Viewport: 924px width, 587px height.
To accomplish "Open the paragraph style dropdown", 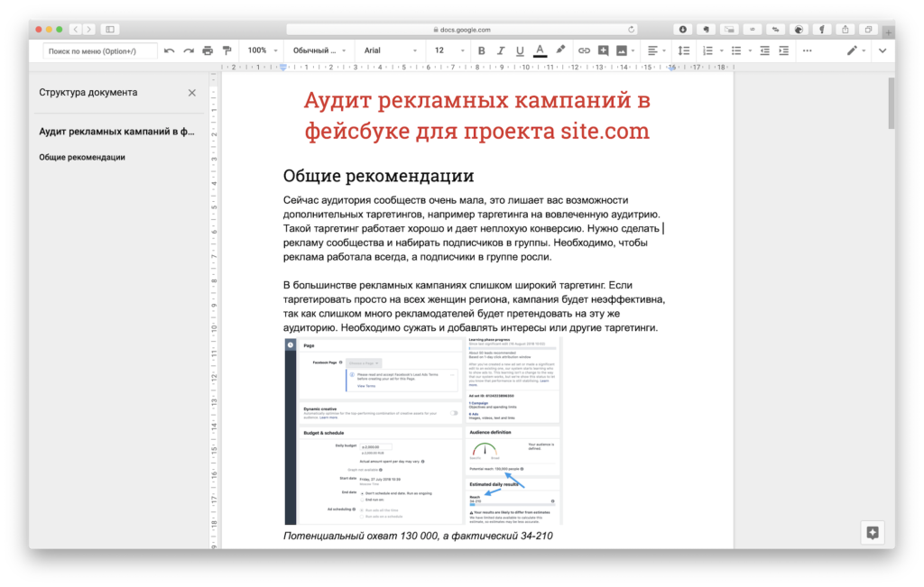I will 319,50.
